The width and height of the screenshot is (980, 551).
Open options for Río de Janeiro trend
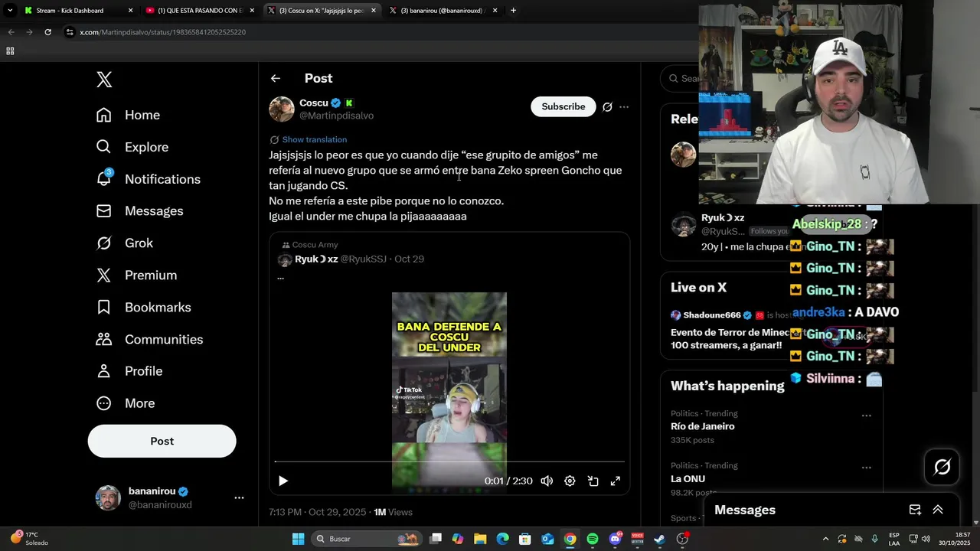[866, 416]
